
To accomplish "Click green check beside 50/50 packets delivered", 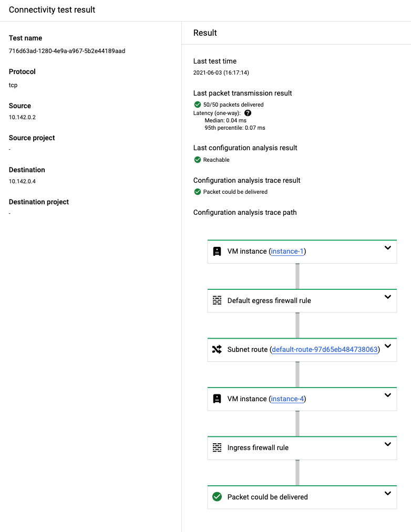I will [197, 105].
